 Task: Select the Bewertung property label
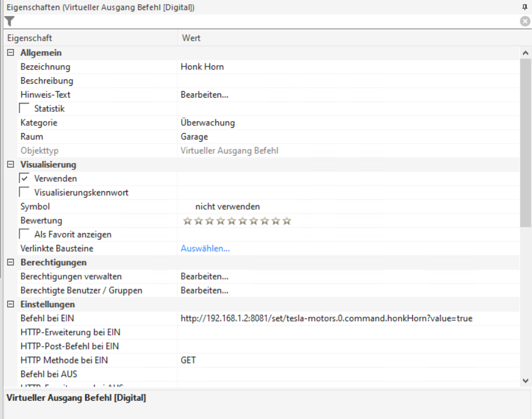tap(41, 220)
